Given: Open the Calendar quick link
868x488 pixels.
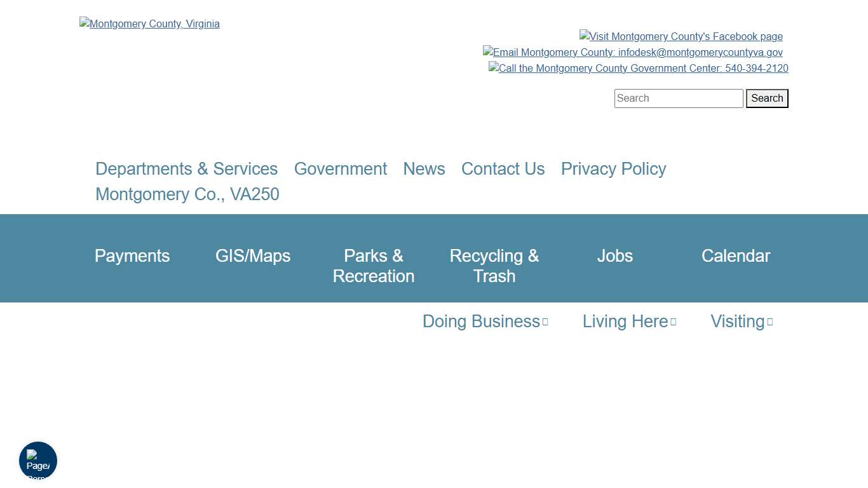Looking at the screenshot, I should tap(735, 256).
